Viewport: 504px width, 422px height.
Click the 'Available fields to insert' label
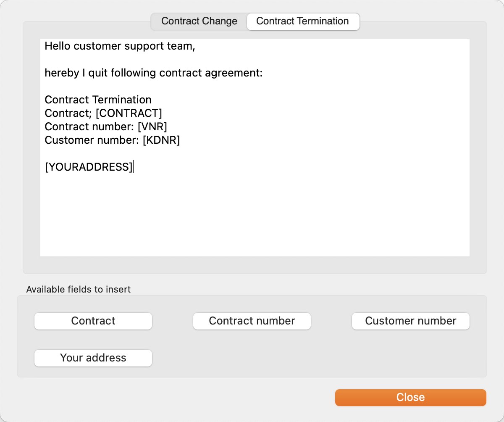[79, 289]
